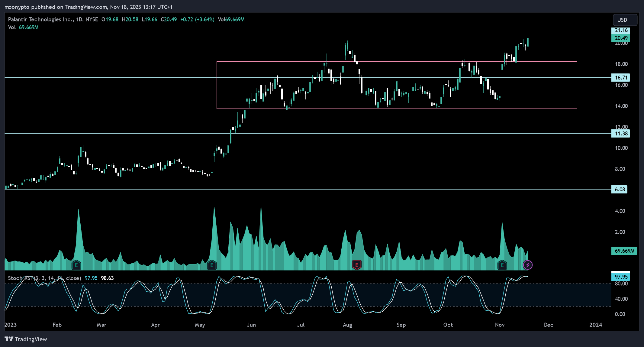644x347 pixels.
Task: Click the 40.00 Stoch RSI scale value
Action: click(621, 299)
